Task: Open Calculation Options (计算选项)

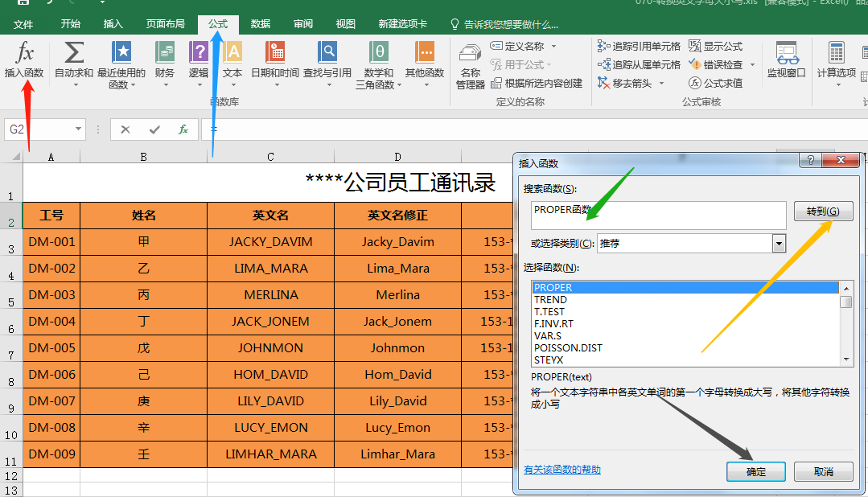Action: [x=837, y=64]
